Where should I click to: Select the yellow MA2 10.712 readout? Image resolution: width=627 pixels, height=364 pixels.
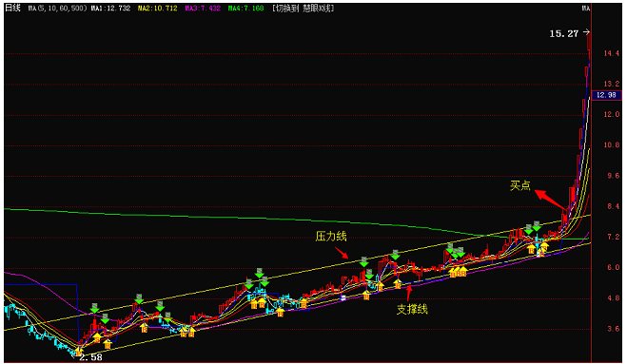(157, 8)
